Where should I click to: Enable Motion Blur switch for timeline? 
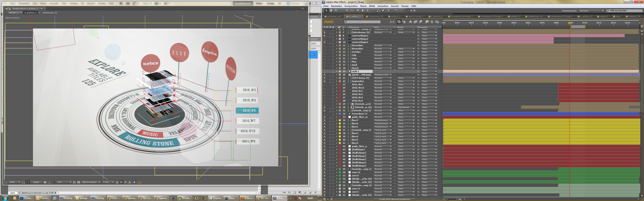point(421,22)
